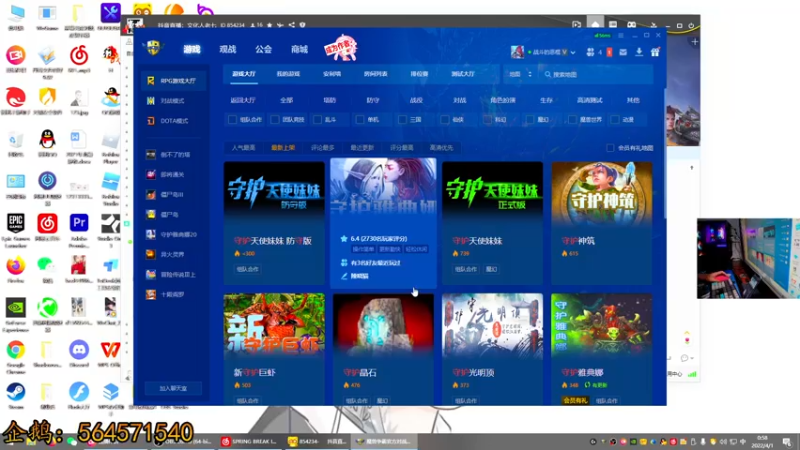Open the gift box icon
This screenshot has width=800, height=450.
(x=655, y=52)
